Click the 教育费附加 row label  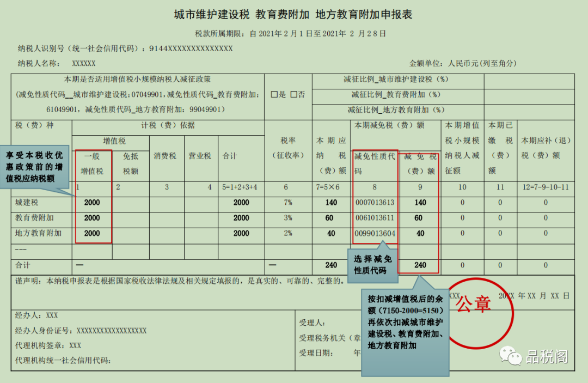point(34,218)
